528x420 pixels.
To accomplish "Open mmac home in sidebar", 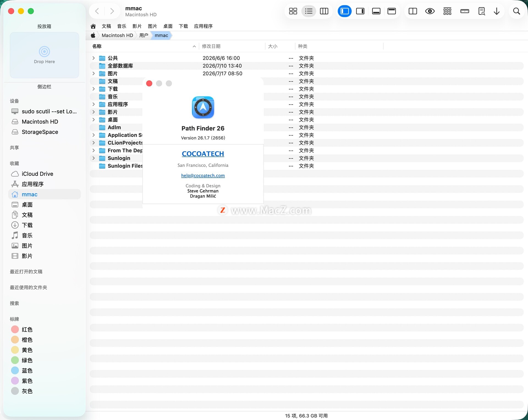I will [x=44, y=194].
